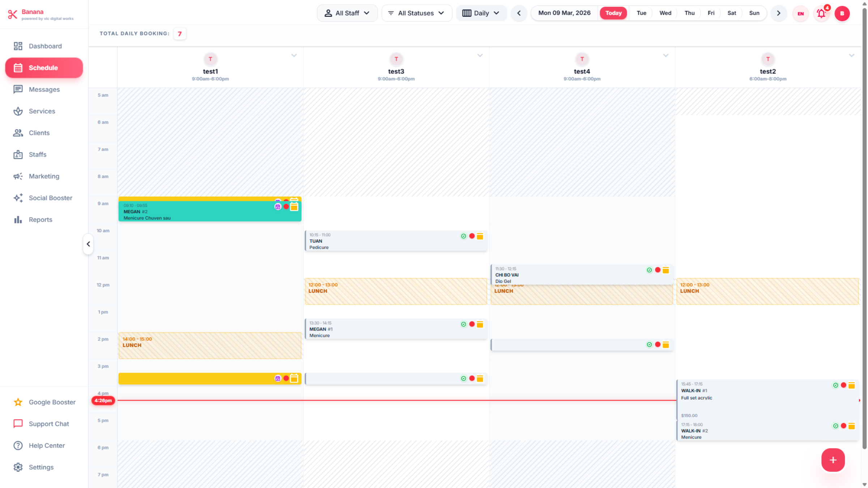Select the Wed day tab

tap(665, 13)
